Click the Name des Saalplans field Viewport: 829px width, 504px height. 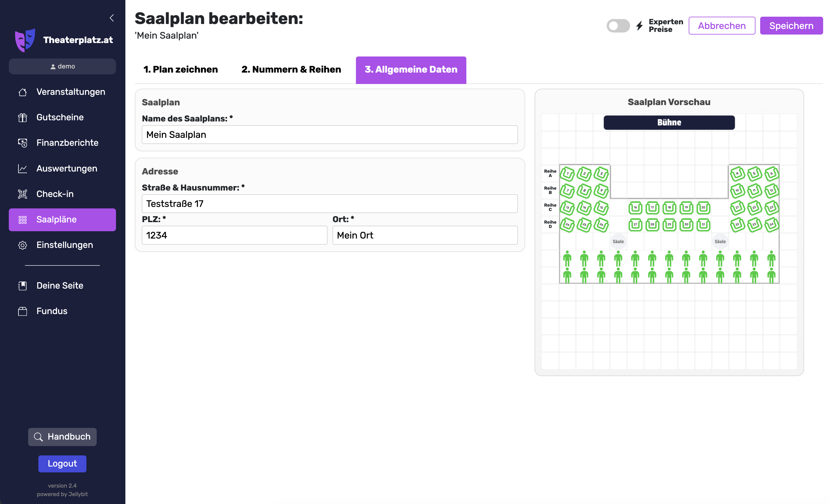click(329, 135)
